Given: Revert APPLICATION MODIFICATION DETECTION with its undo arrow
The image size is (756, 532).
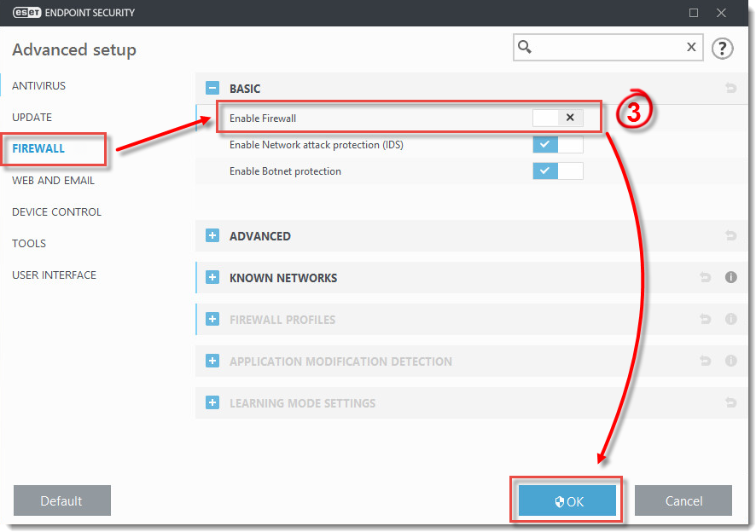Looking at the screenshot, I should coord(705,361).
